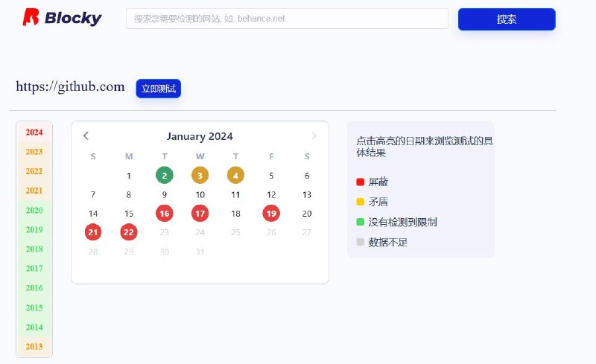
Task: Click calendar day 6
Action: (x=307, y=176)
